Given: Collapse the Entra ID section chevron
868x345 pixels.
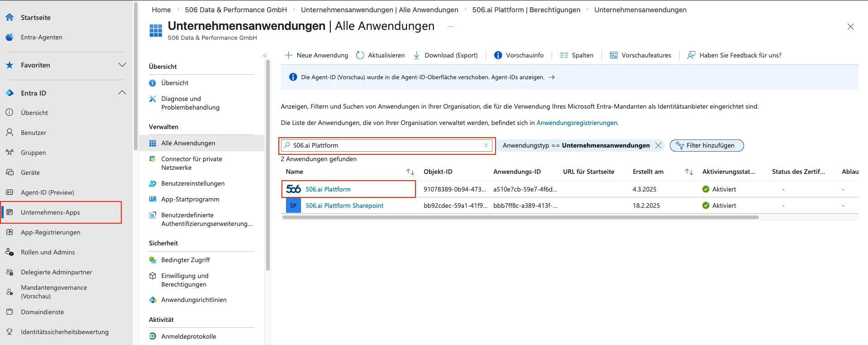Looking at the screenshot, I should coord(122,93).
